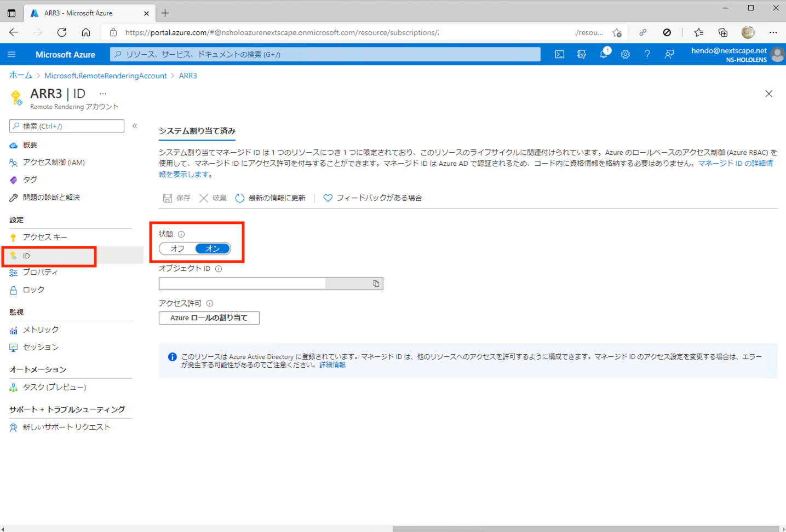Copy the Object ID with copy icon
786x532 pixels.
point(376,284)
